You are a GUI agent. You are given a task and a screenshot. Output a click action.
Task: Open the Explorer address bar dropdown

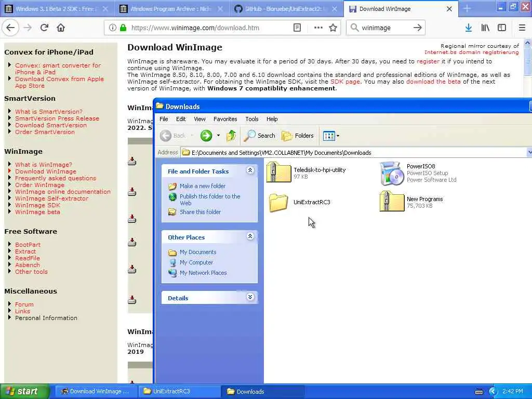(x=529, y=152)
